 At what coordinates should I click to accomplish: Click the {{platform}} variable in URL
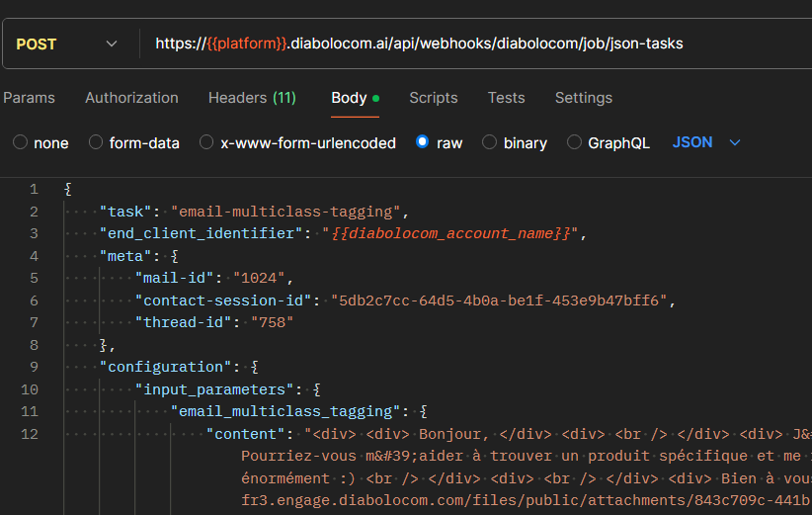[247, 44]
